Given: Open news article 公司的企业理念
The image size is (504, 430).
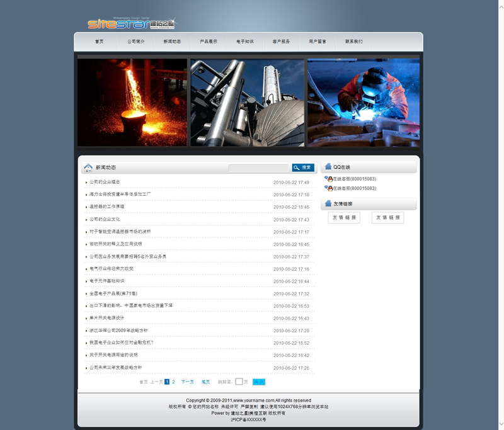Looking at the screenshot, I should (105, 182).
